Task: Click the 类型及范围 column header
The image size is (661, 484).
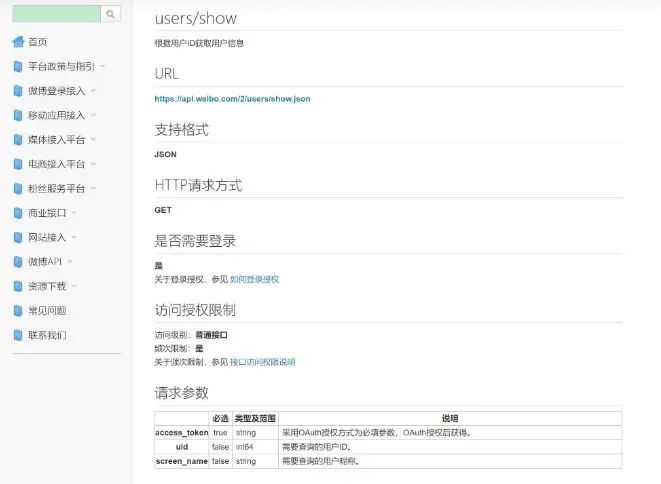Action: point(255,418)
